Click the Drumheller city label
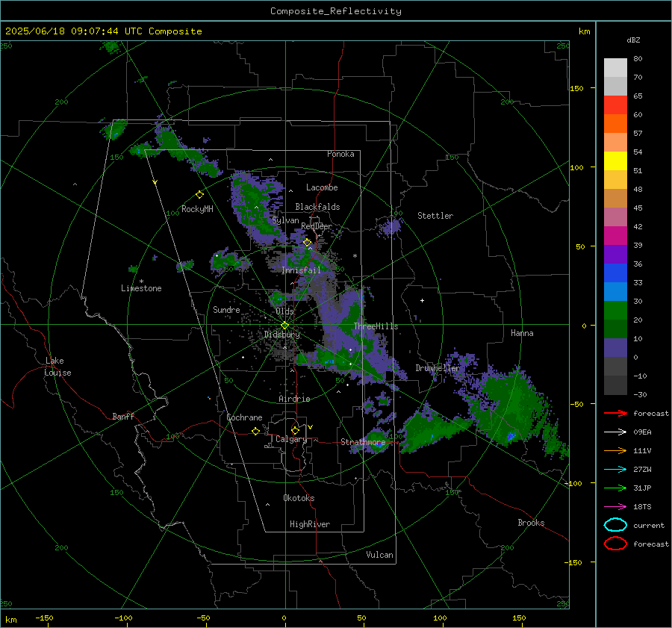 click(438, 368)
